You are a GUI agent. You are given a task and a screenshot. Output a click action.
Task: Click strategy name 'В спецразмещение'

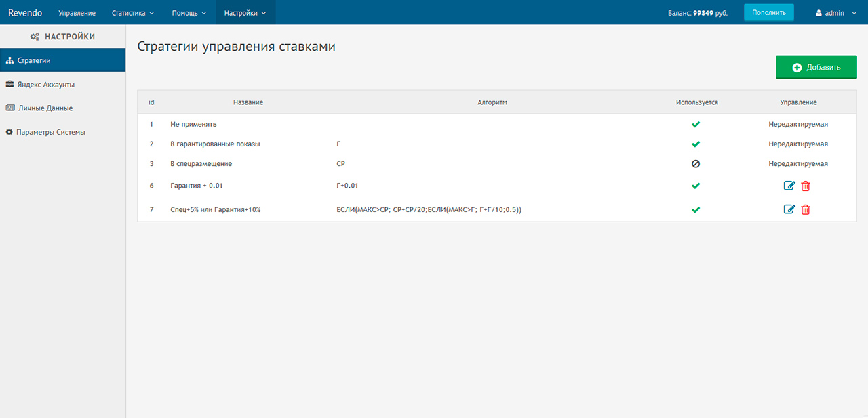[201, 164]
